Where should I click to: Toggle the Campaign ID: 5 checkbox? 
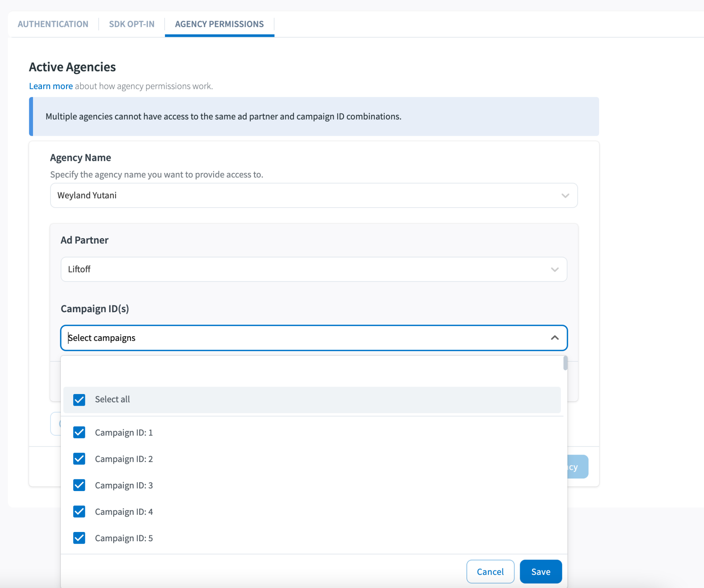79,538
